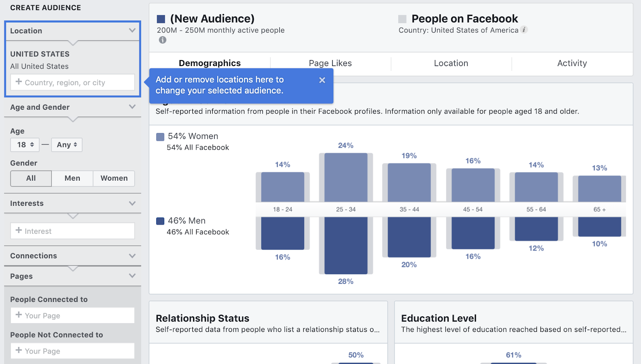Click the Education Level heading
The width and height of the screenshot is (641, 364).
(439, 318)
